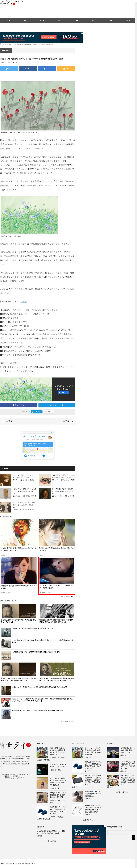Screen dimensions: 137x868
Task: Click the blue ツイートする button
Action: tap(57, 405)
